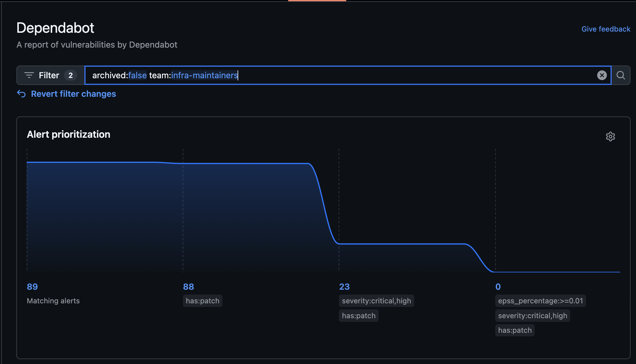The width and height of the screenshot is (636, 364).
Task: Select the 23 alerts count
Action: click(344, 287)
